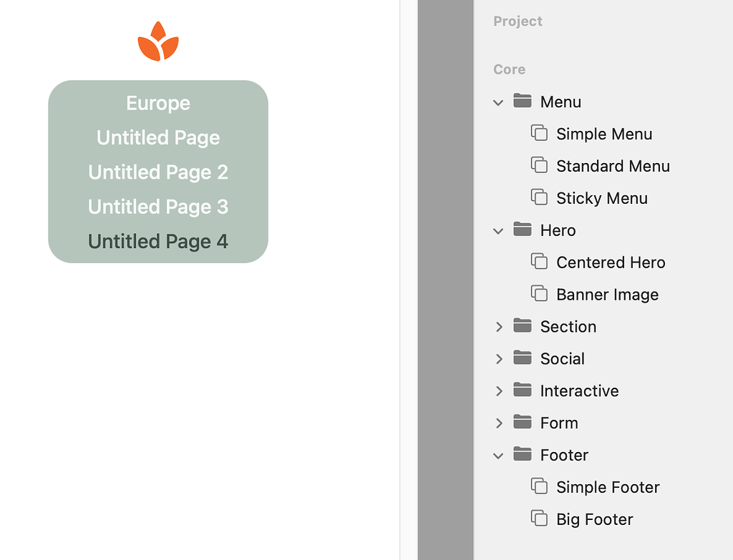
Task: Click the Banner Image component icon
Action: 540,294
